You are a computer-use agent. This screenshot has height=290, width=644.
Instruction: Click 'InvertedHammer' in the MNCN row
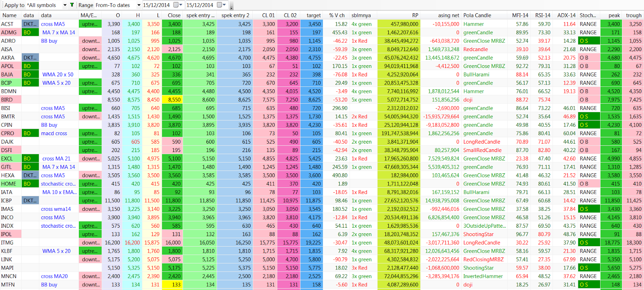coord(483,276)
